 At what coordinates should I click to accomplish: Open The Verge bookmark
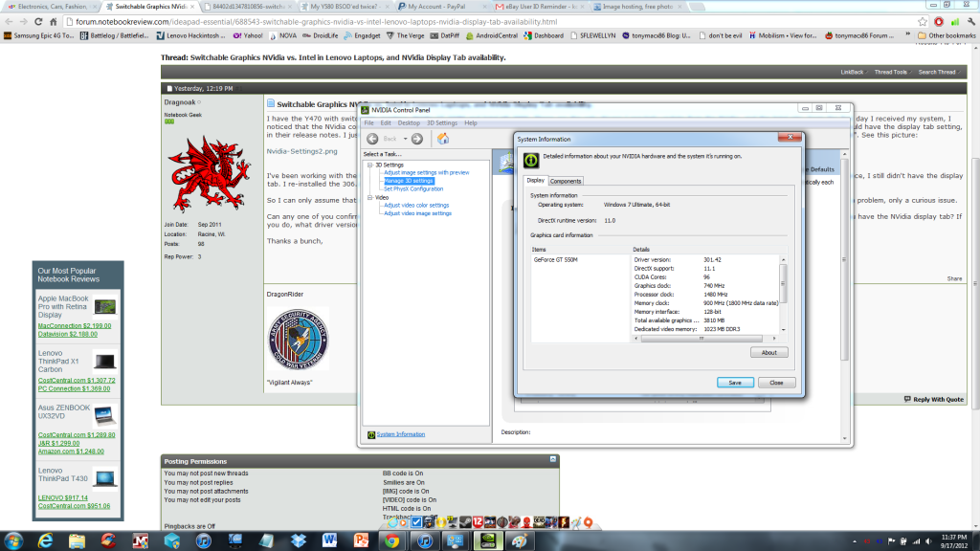[x=405, y=35]
